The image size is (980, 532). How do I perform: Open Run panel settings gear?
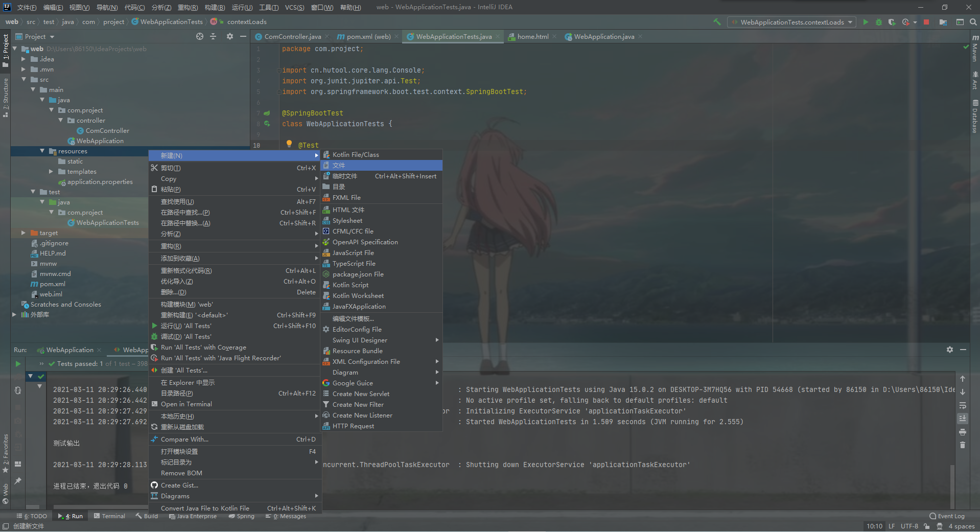click(949, 350)
